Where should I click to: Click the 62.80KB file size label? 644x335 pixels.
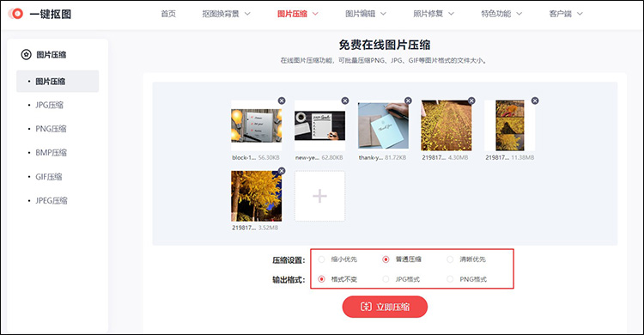coord(332,157)
